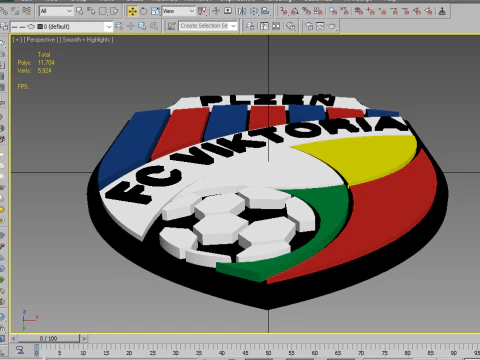Click red-dome toolbar icon with plus sign
Viewport: 480px width, 360px height.
click(x=370, y=11)
